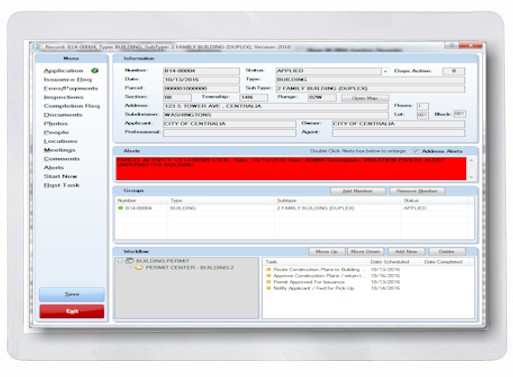Click the Block field
The height and width of the screenshot is (377, 513).
point(460,114)
